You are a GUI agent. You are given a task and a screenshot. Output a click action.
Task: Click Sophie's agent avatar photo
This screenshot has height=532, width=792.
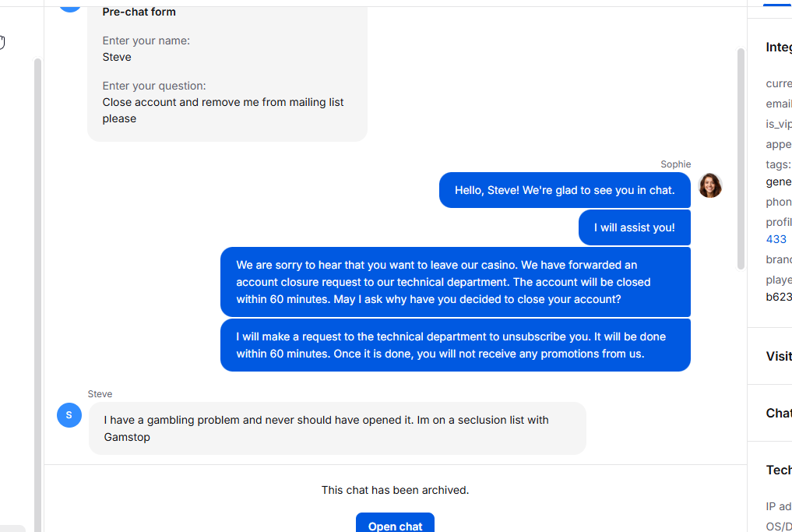click(x=710, y=185)
